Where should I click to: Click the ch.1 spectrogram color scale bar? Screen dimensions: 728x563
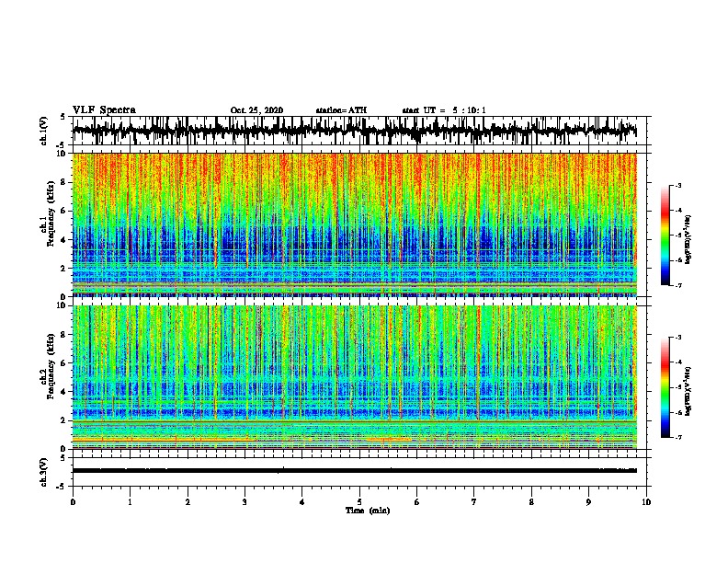point(665,236)
